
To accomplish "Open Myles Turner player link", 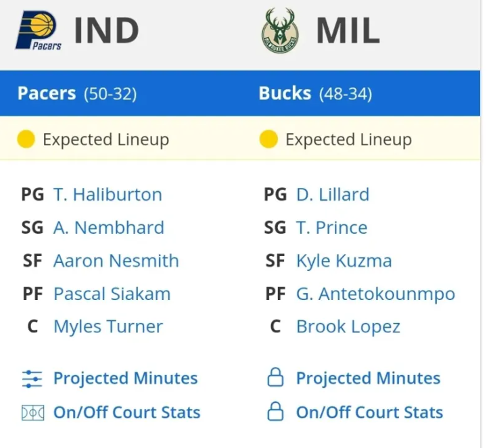I will 108,327.
